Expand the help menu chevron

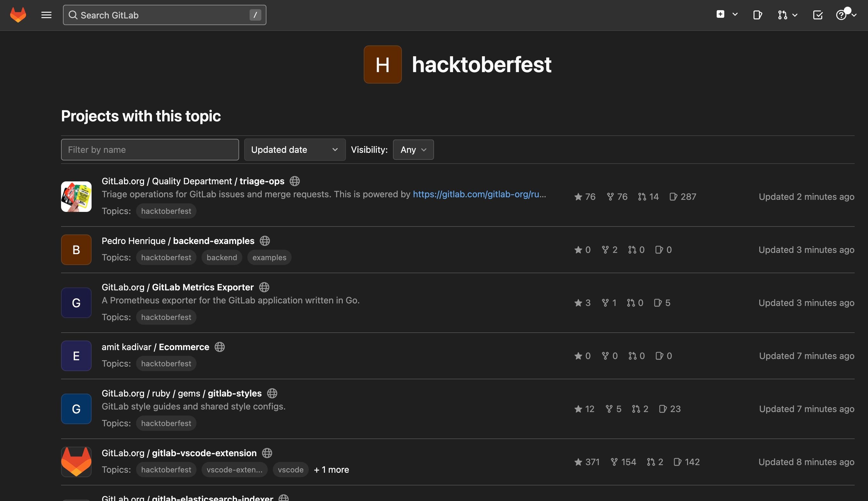click(x=854, y=15)
